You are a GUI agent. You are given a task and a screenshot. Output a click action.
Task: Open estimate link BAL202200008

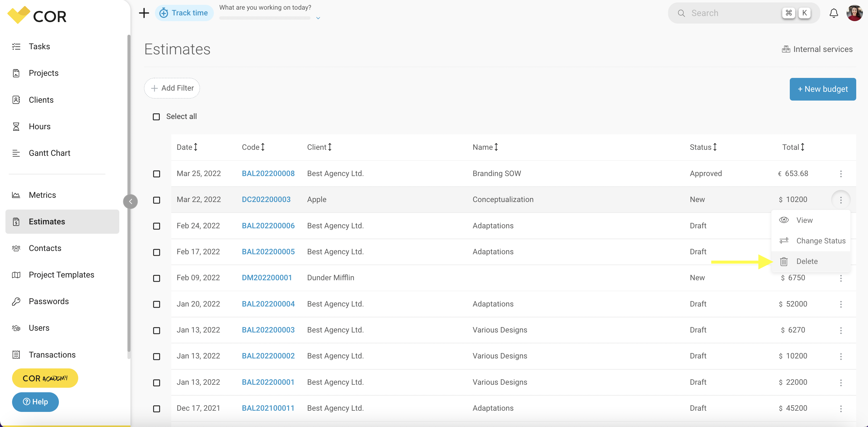pos(268,174)
